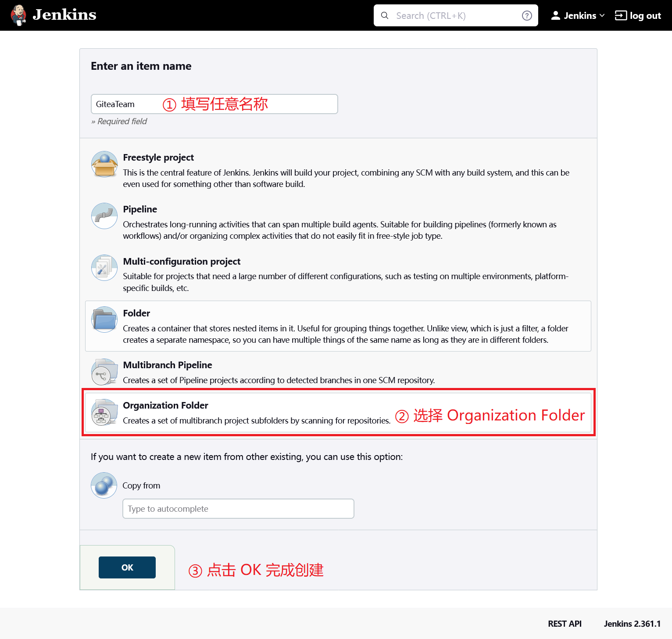Image resolution: width=672 pixels, height=639 pixels.
Task: Click the GiteaTeam item name field
Action: [x=214, y=104]
